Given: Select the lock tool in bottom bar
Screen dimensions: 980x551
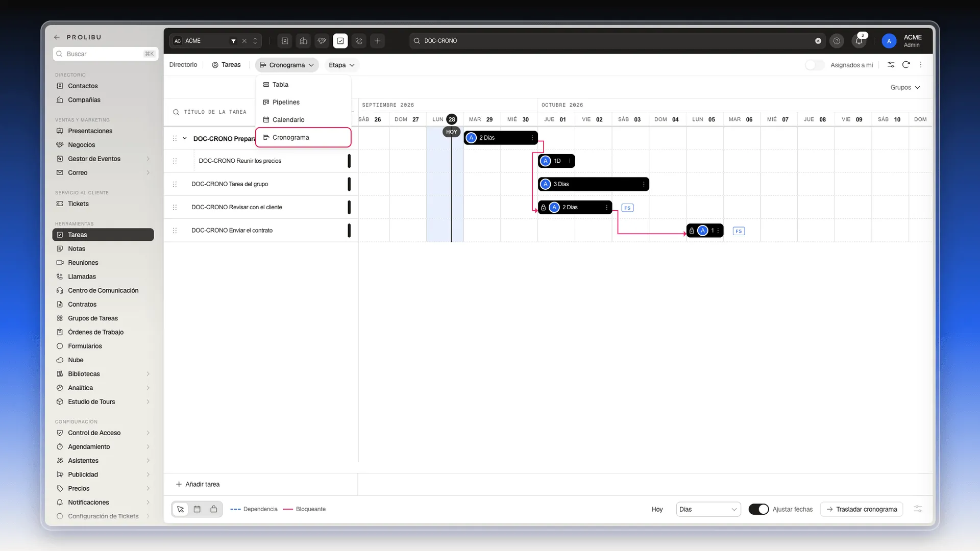Looking at the screenshot, I should [214, 509].
